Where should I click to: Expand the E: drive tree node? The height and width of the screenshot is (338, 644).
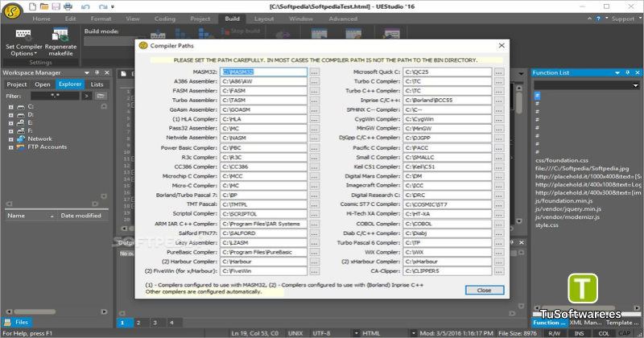[x=11, y=123]
